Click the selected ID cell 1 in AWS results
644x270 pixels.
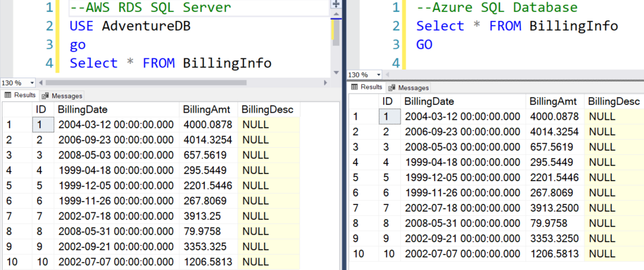(x=43, y=125)
